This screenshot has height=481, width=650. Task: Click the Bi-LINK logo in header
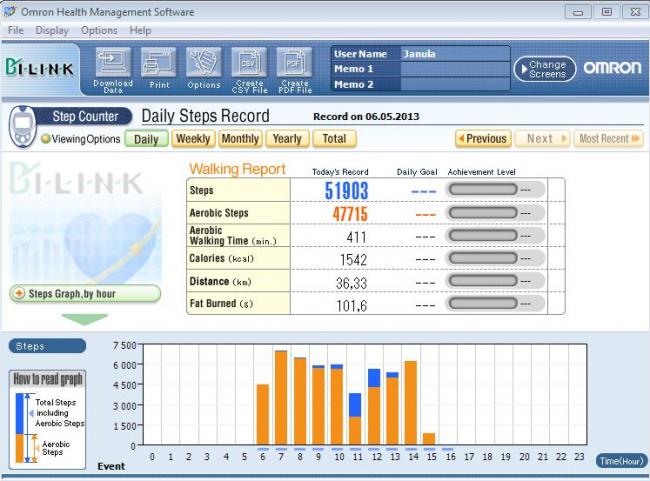coord(40,68)
